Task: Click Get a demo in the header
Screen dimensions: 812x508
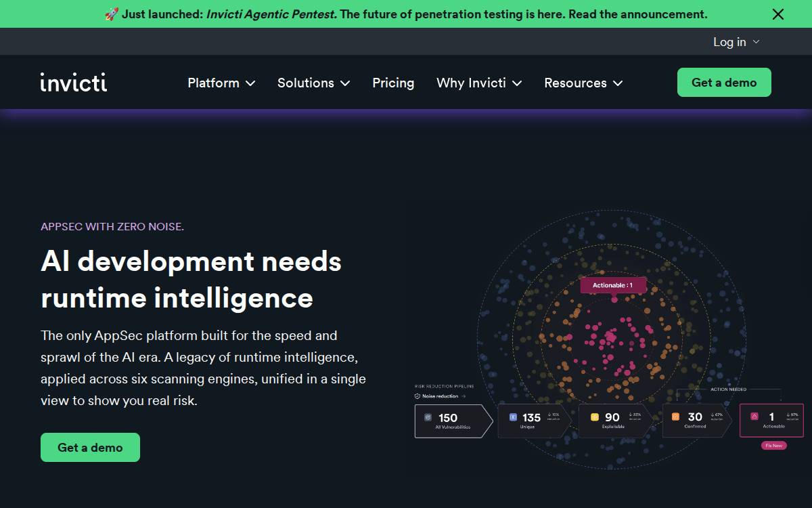Action: click(x=724, y=82)
